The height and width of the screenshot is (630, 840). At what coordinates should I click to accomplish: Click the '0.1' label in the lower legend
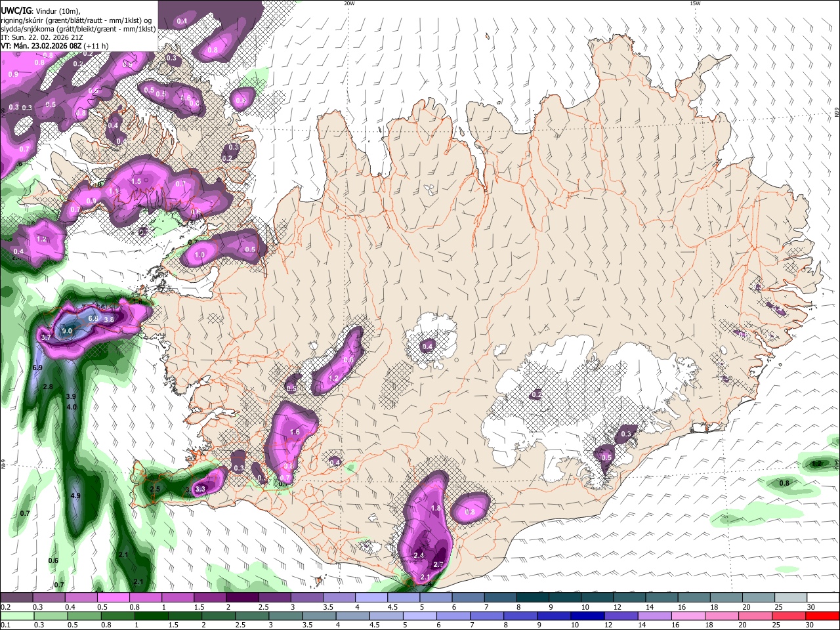point(5,625)
